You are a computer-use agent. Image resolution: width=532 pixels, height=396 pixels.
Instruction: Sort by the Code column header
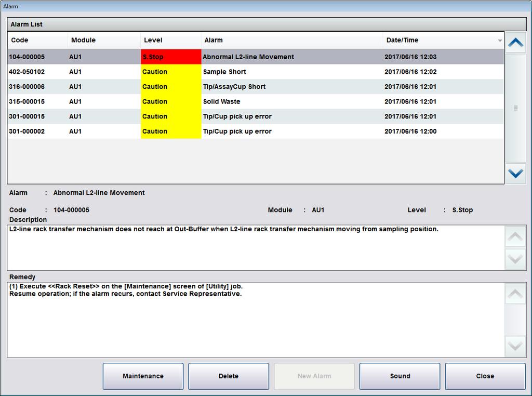point(37,40)
